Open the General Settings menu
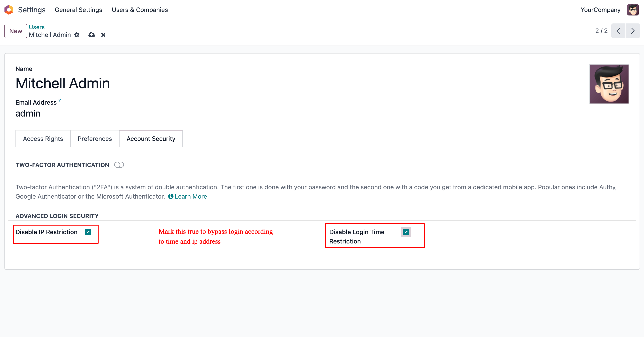 pyautogui.click(x=78, y=10)
